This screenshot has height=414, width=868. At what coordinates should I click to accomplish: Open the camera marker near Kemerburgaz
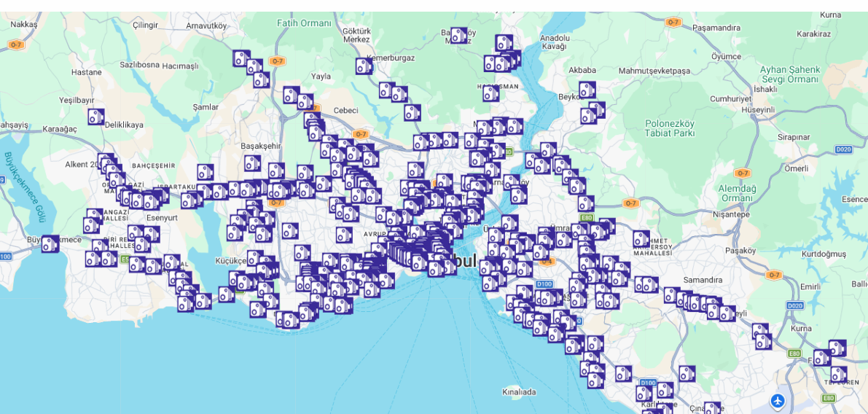pos(364,67)
